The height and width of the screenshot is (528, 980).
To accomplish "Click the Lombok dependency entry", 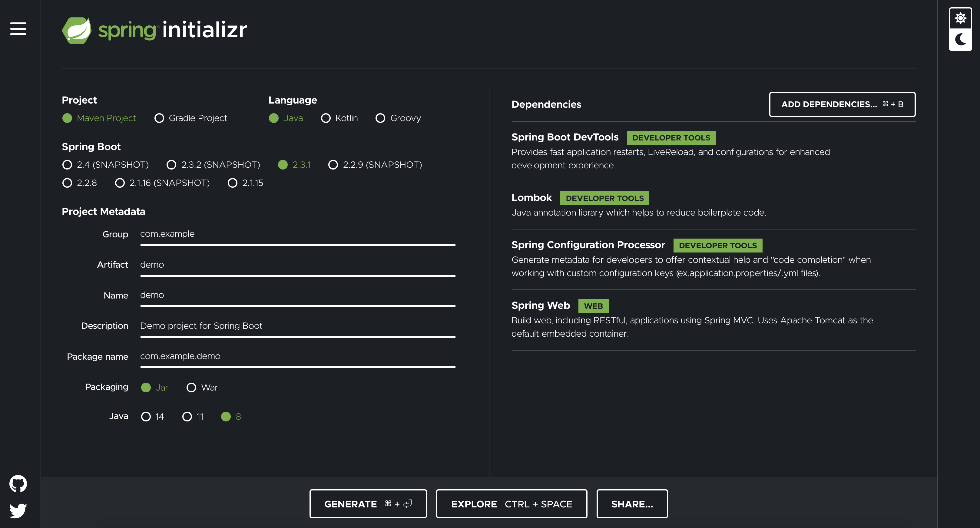I will [x=531, y=198].
